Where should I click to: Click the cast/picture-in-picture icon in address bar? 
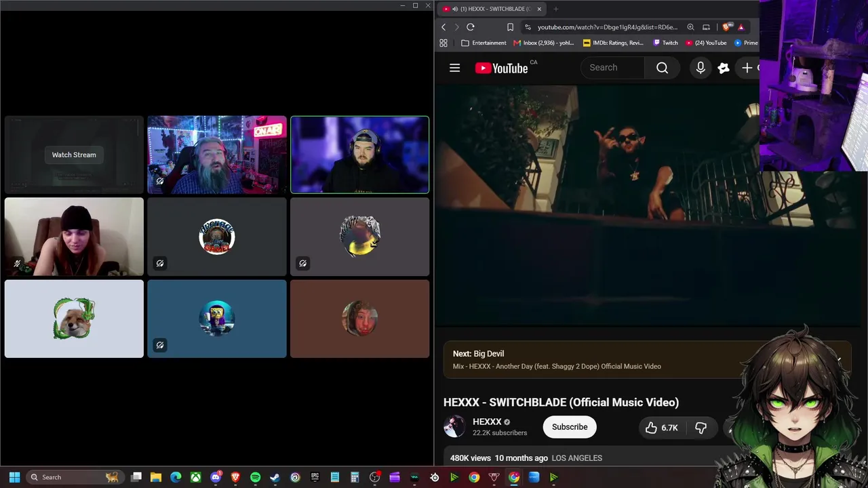coord(706,27)
